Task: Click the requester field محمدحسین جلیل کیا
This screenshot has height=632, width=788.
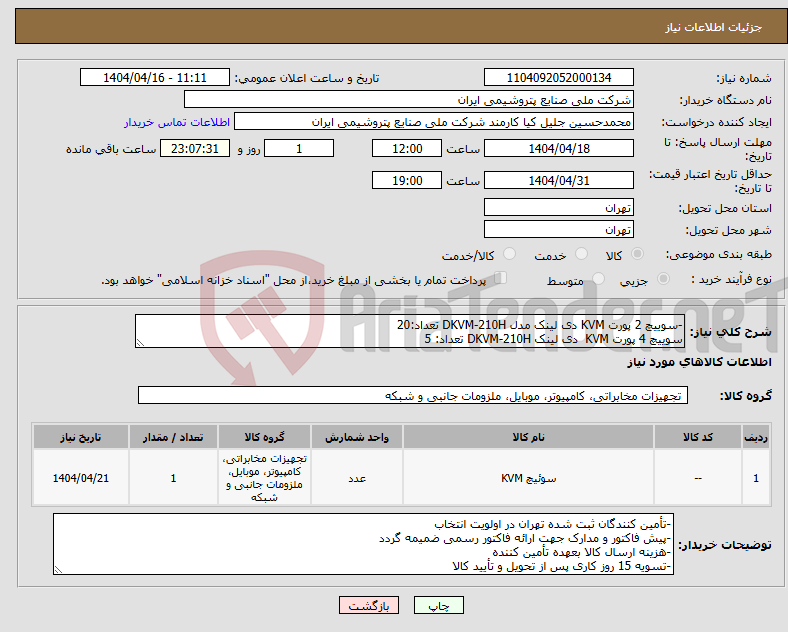Action: (x=434, y=122)
